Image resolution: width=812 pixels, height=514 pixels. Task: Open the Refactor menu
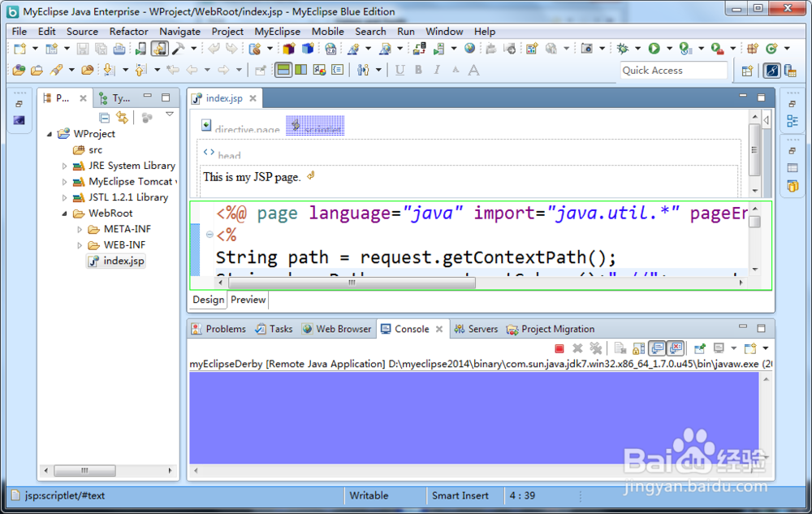point(128,32)
